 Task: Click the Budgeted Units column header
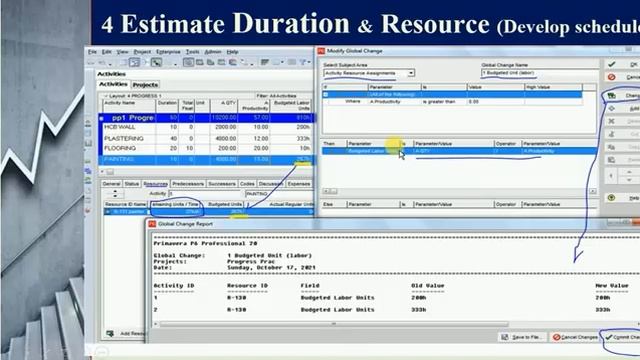[224, 204]
